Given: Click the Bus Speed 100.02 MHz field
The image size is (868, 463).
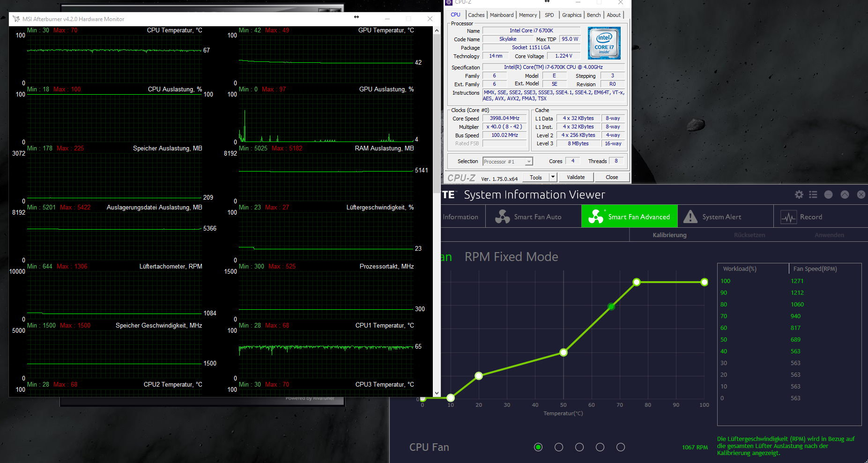Looking at the screenshot, I should pos(504,135).
